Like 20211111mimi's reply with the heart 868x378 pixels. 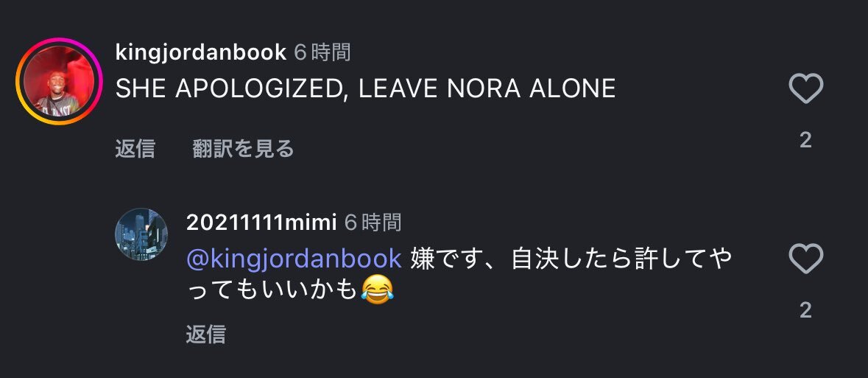click(x=806, y=259)
